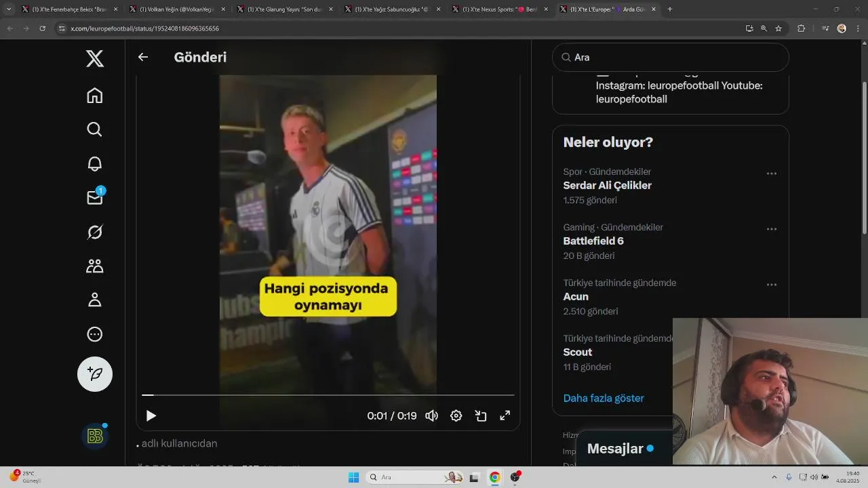Open options menu for Battlefield 6
The image size is (868, 488).
click(772, 229)
